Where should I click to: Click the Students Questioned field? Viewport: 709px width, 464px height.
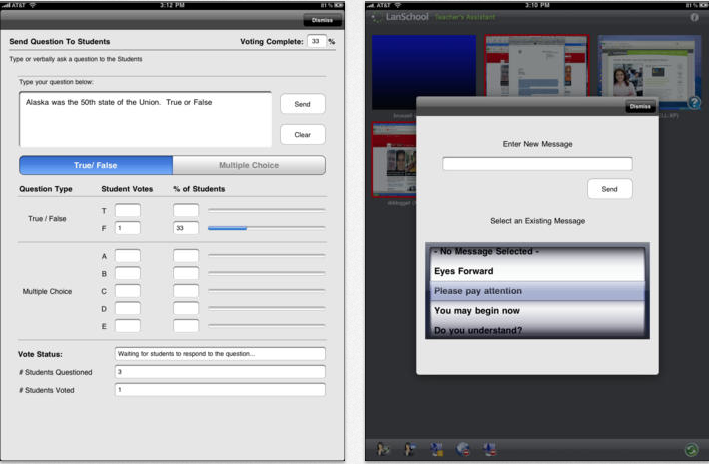point(220,372)
